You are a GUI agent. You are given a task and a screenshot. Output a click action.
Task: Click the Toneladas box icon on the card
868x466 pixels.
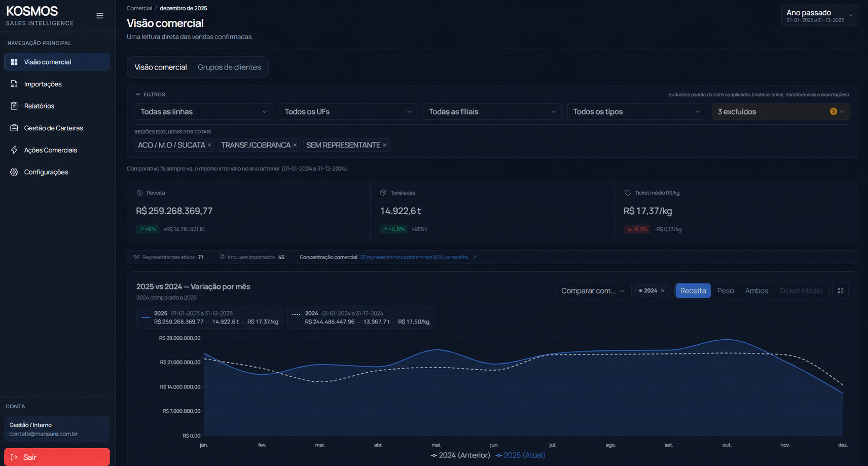point(383,193)
